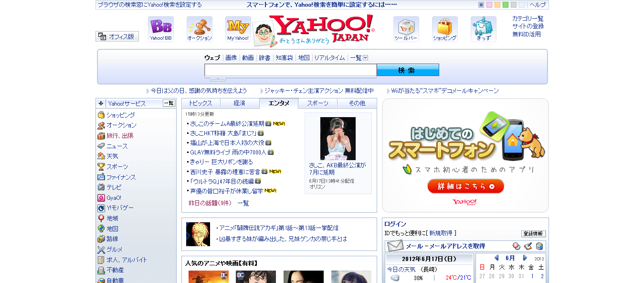The image size is (644, 283).
Task: Click the Office version (オフィス版) button
Action: point(117,36)
